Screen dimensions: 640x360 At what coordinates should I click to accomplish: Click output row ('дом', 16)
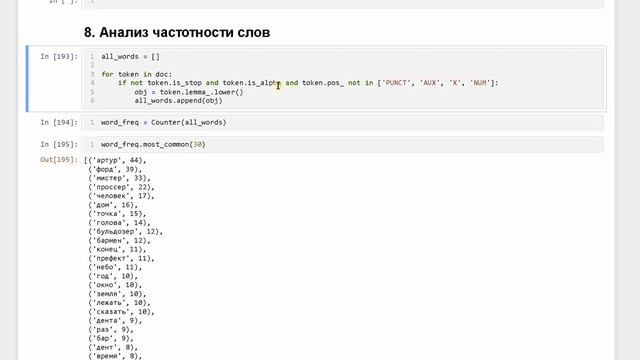113,205
